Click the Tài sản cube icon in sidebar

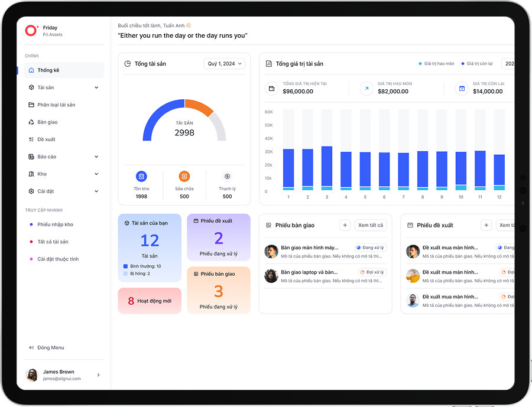31,87
